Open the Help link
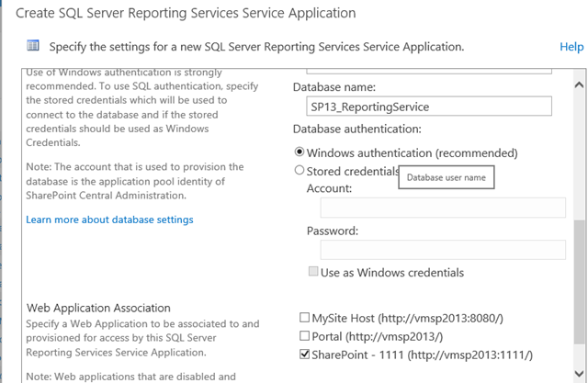 click(571, 46)
